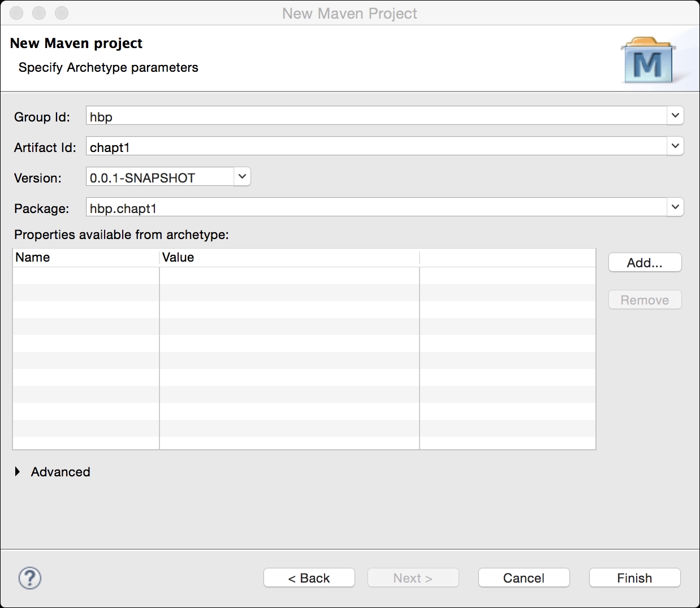Click the Advanced label text

pyautogui.click(x=61, y=472)
